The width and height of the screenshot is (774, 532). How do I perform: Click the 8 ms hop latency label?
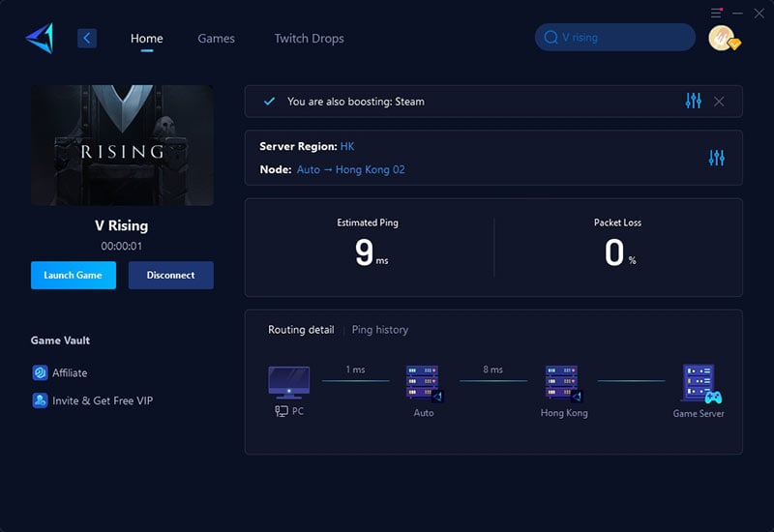click(493, 369)
